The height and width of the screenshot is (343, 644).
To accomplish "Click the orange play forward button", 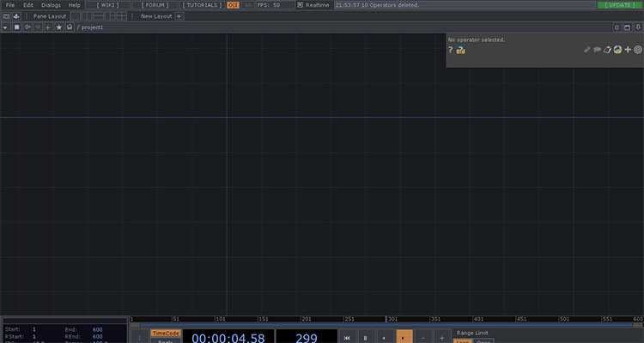I will (404, 337).
